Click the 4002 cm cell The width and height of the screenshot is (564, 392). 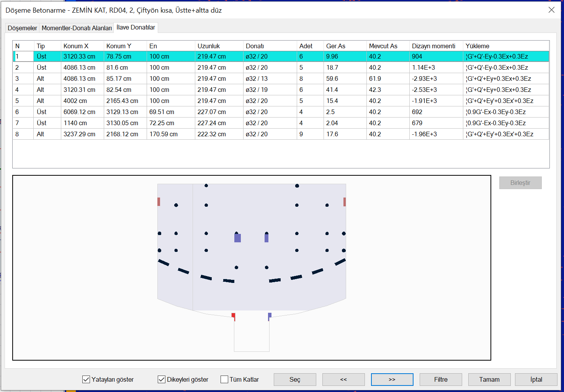click(x=82, y=101)
